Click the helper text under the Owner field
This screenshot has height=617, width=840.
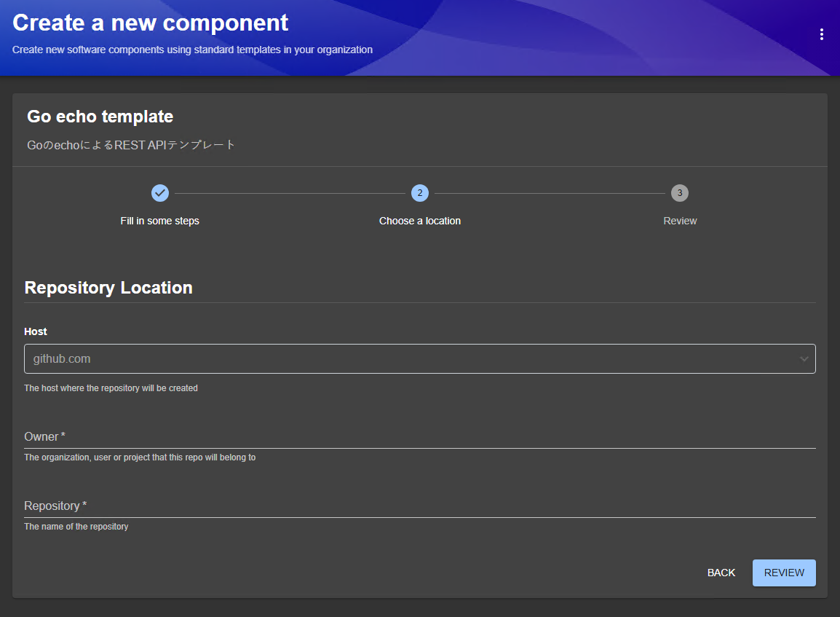pyautogui.click(x=140, y=457)
